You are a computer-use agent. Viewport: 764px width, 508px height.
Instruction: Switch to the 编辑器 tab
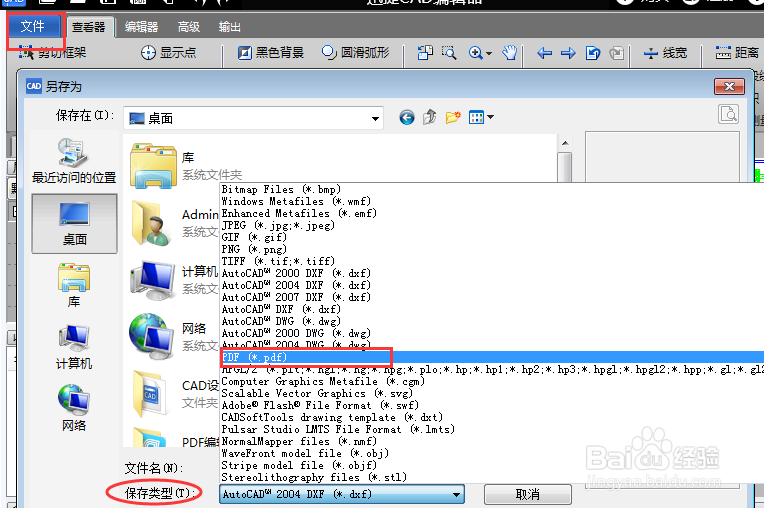pos(141,27)
